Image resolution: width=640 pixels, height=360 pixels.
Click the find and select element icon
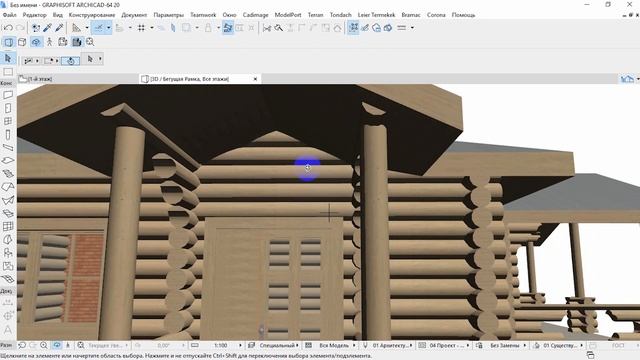[36, 28]
